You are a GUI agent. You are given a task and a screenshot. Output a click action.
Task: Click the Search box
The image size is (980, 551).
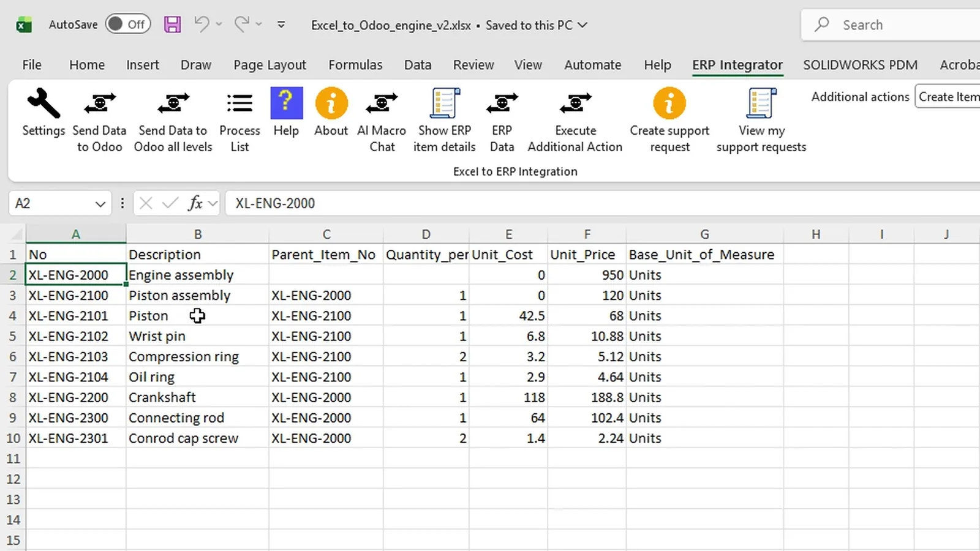click(891, 25)
